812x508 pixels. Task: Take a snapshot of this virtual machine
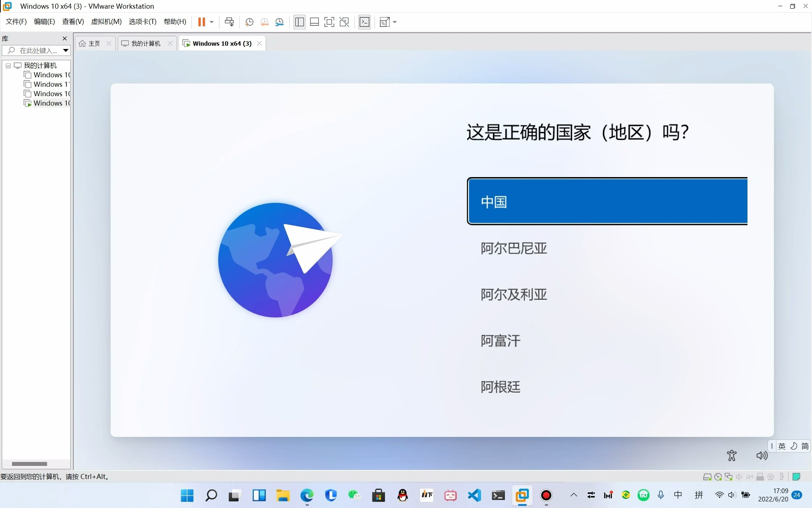click(249, 22)
